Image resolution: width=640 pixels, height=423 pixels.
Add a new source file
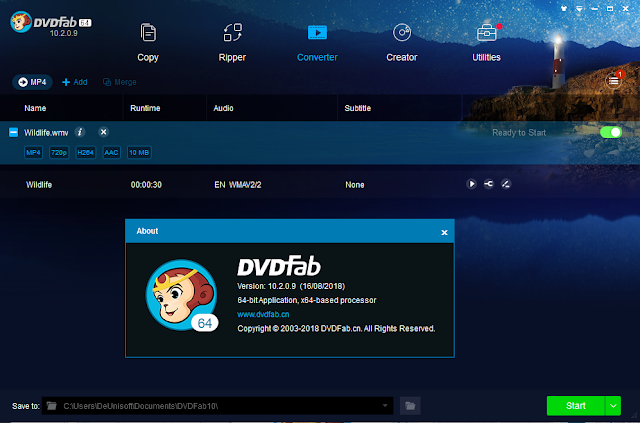click(x=75, y=82)
